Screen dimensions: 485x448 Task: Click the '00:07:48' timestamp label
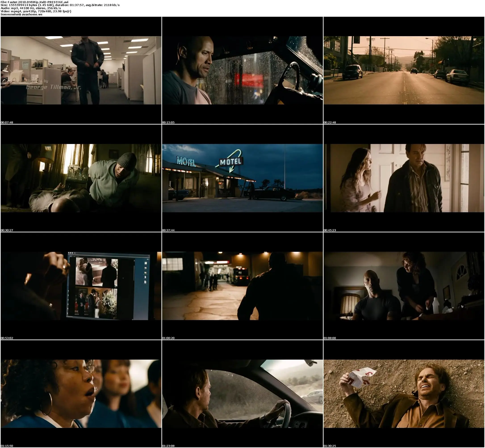coord(7,122)
